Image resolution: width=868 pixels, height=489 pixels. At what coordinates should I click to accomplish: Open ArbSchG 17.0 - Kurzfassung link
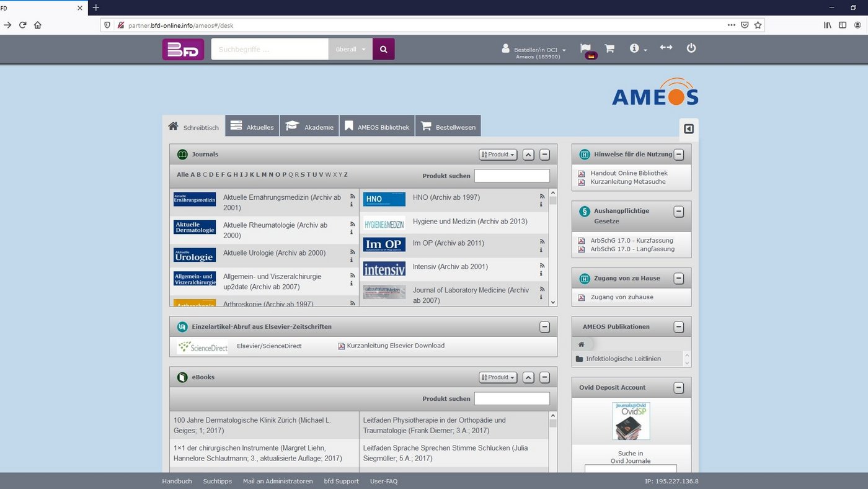632,241
